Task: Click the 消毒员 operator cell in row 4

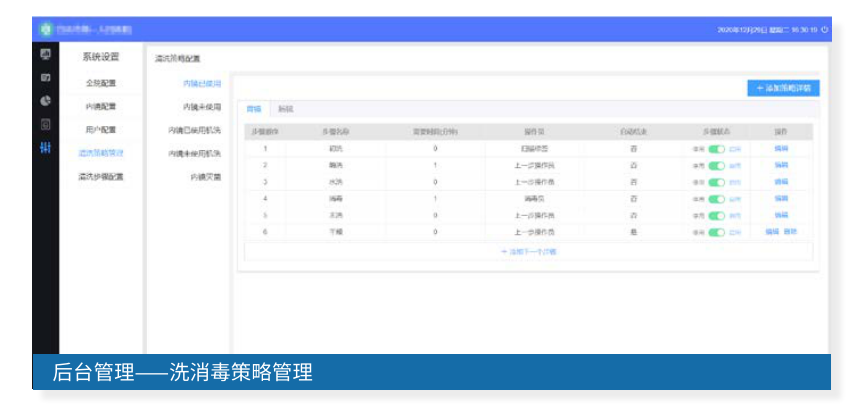Action: click(535, 199)
